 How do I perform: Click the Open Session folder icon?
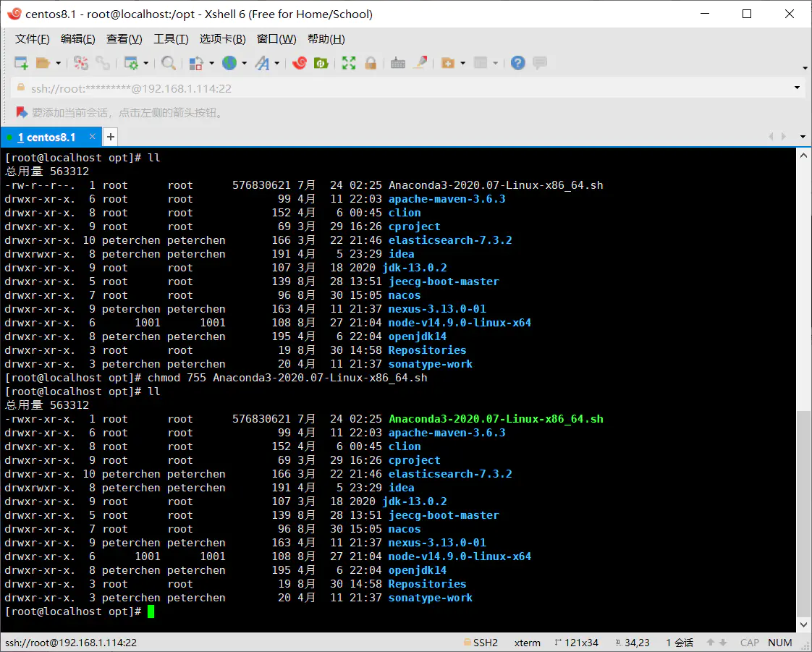point(43,64)
